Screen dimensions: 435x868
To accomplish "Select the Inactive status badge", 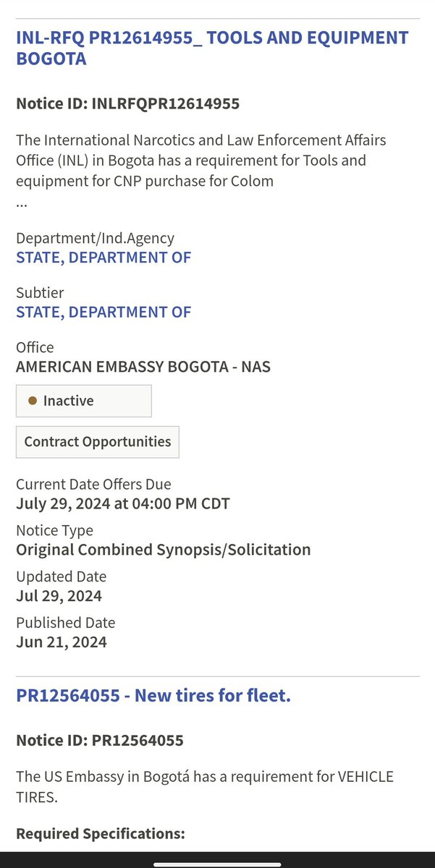I will click(x=83, y=401).
